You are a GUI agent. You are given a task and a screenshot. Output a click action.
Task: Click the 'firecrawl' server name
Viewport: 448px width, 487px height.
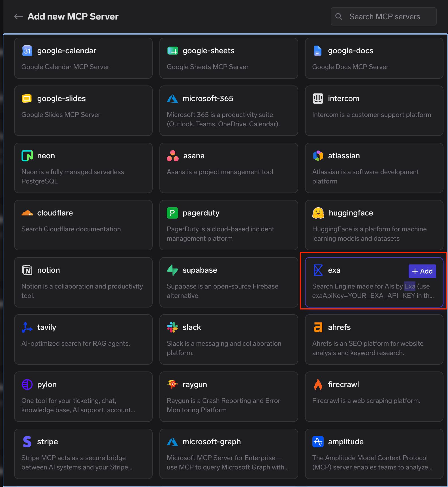(343, 384)
